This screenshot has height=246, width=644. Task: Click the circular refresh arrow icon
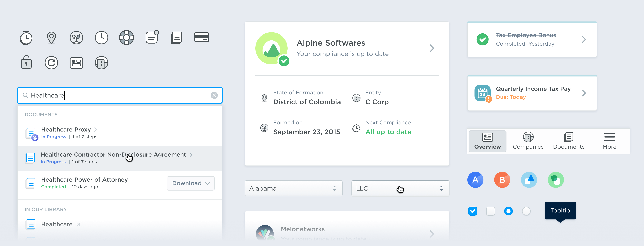point(51,63)
